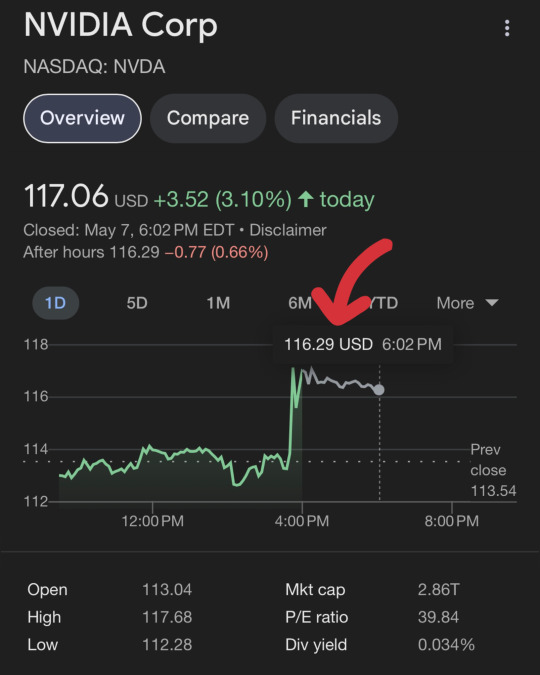Click the 116.29 USD price tooltip
Image resolution: width=540 pixels, height=675 pixels.
[363, 344]
